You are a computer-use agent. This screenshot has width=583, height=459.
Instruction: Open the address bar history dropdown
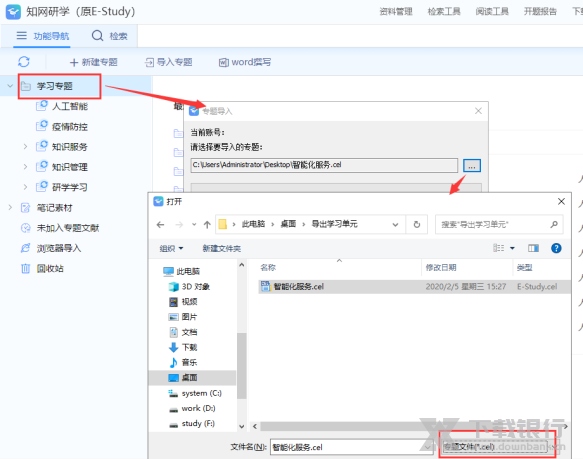(395, 224)
